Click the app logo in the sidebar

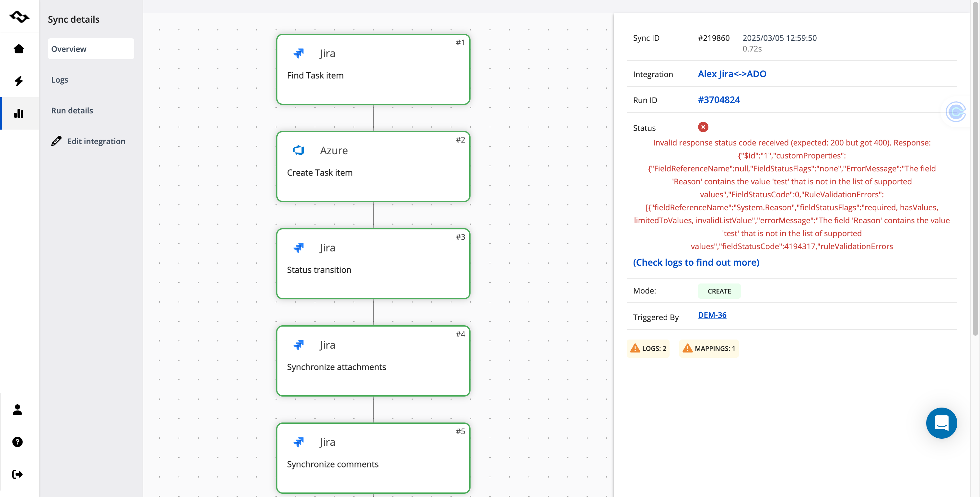19,16
